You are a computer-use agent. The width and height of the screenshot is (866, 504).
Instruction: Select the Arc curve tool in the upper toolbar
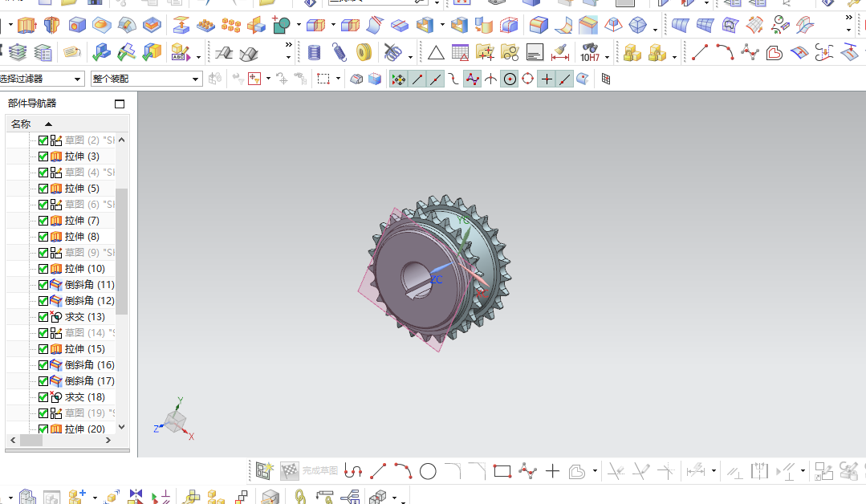click(725, 52)
